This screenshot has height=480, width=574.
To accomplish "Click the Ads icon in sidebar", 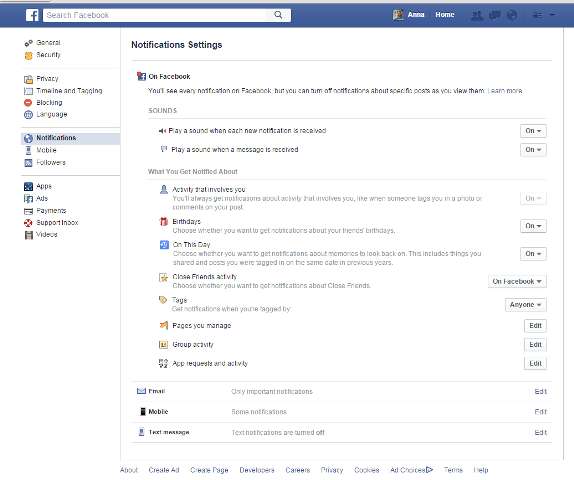I will tap(28, 199).
